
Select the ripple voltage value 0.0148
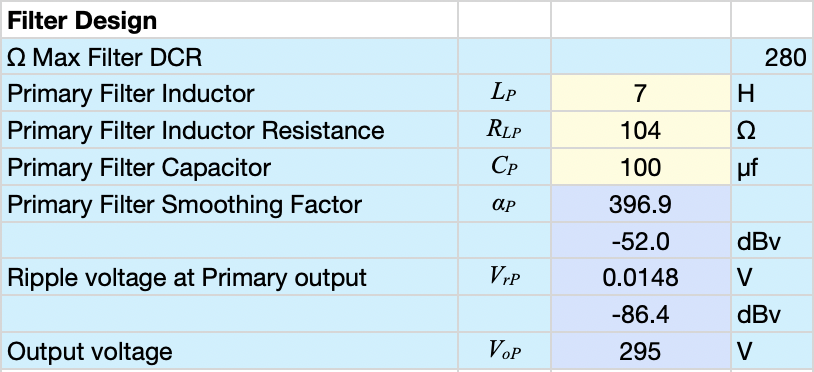[x=641, y=278]
